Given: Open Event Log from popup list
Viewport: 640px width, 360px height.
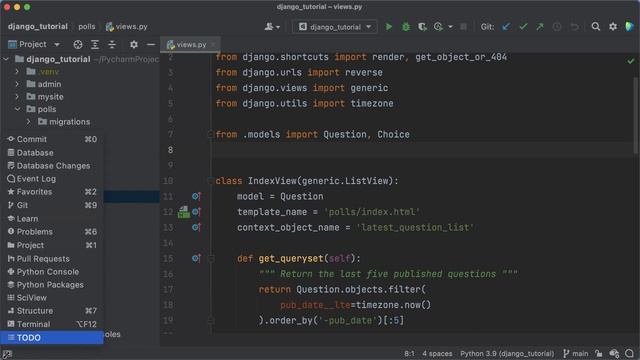Looking at the screenshot, I should [52, 179].
